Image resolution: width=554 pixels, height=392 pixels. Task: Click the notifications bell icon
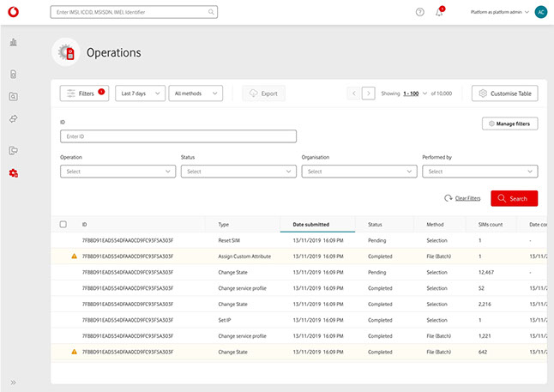439,13
